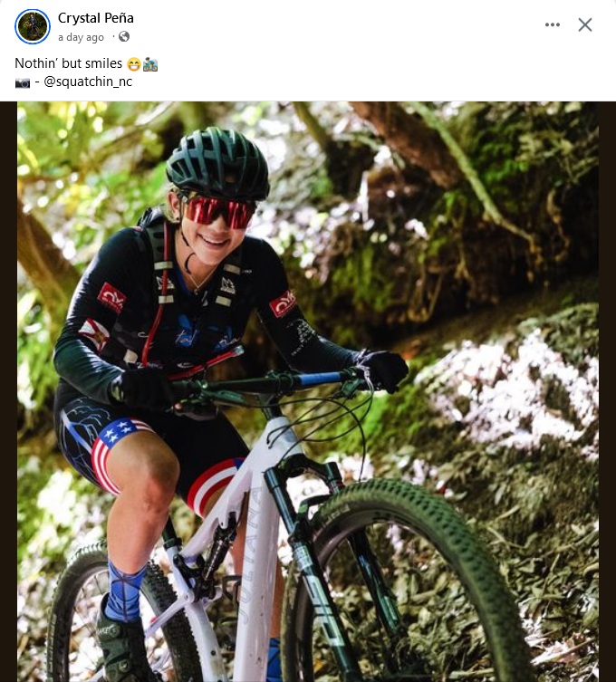Click the grinning face emoji in caption
The width and height of the screenshot is (616, 682).
pos(134,64)
